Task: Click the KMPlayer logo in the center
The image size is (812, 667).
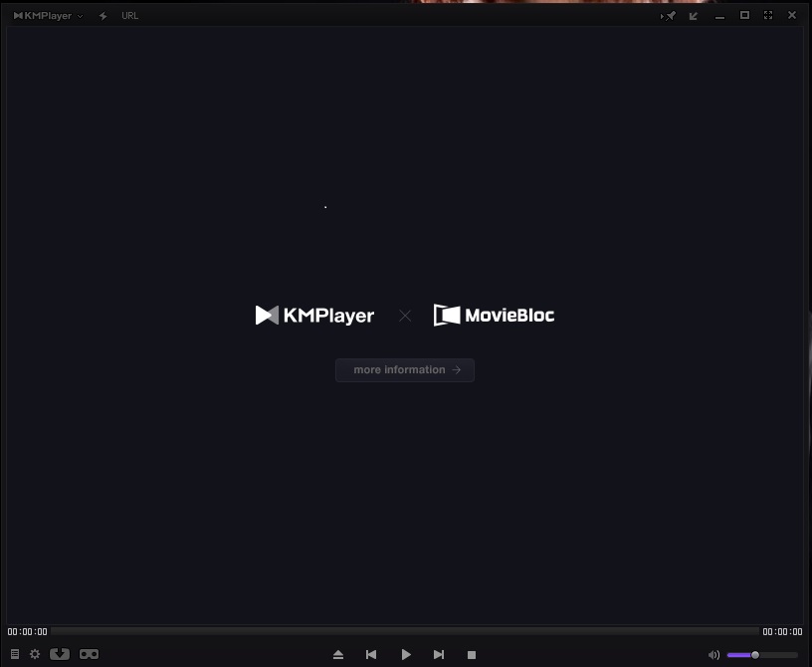Action: tap(314, 316)
